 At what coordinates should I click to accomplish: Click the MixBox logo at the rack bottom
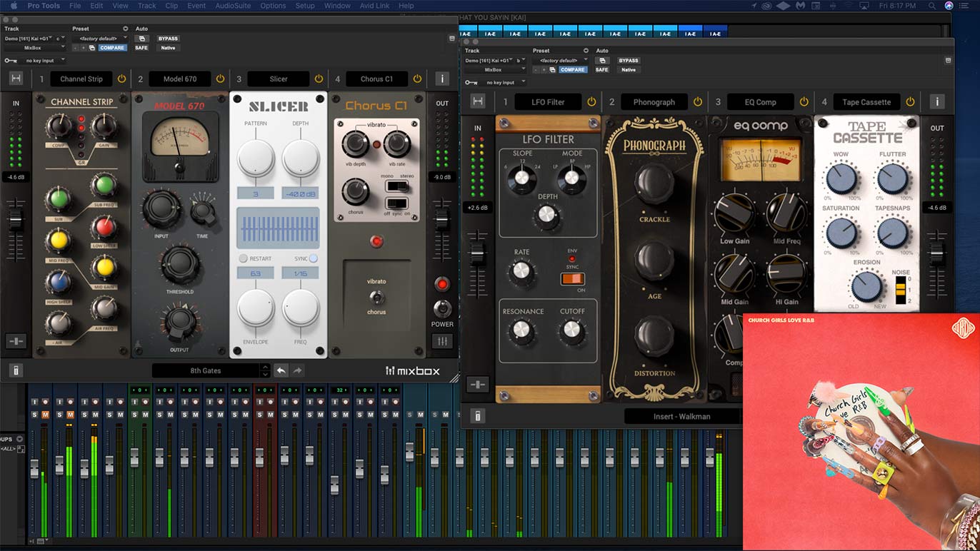point(411,371)
